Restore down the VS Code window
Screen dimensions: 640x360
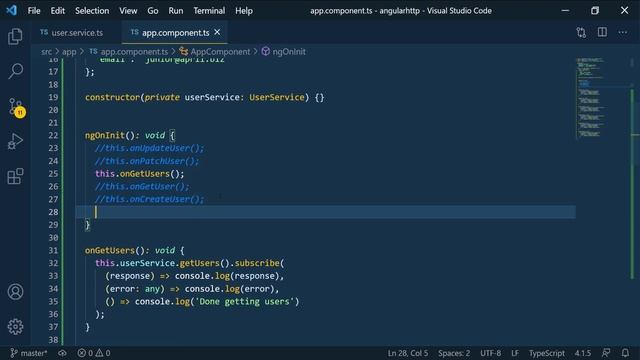pos(595,11)
